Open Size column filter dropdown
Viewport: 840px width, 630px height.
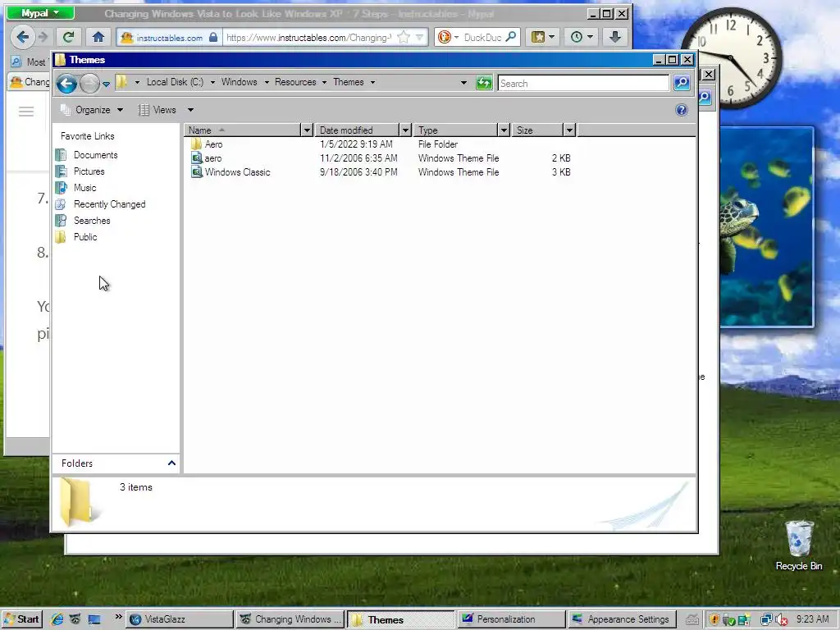coord(569,130)
